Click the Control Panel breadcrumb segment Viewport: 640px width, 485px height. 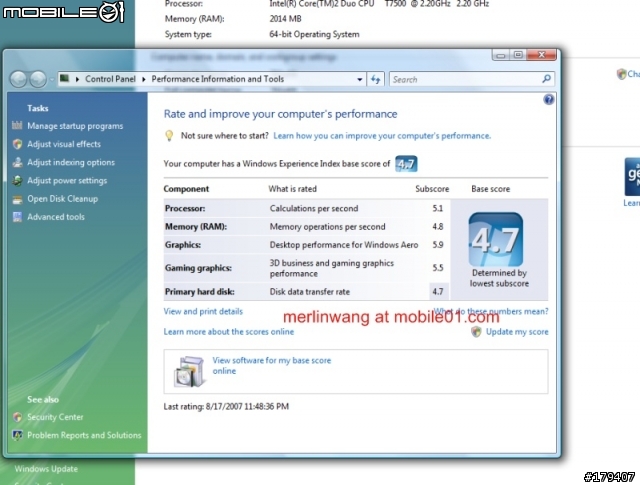click(x=110, y=79)
